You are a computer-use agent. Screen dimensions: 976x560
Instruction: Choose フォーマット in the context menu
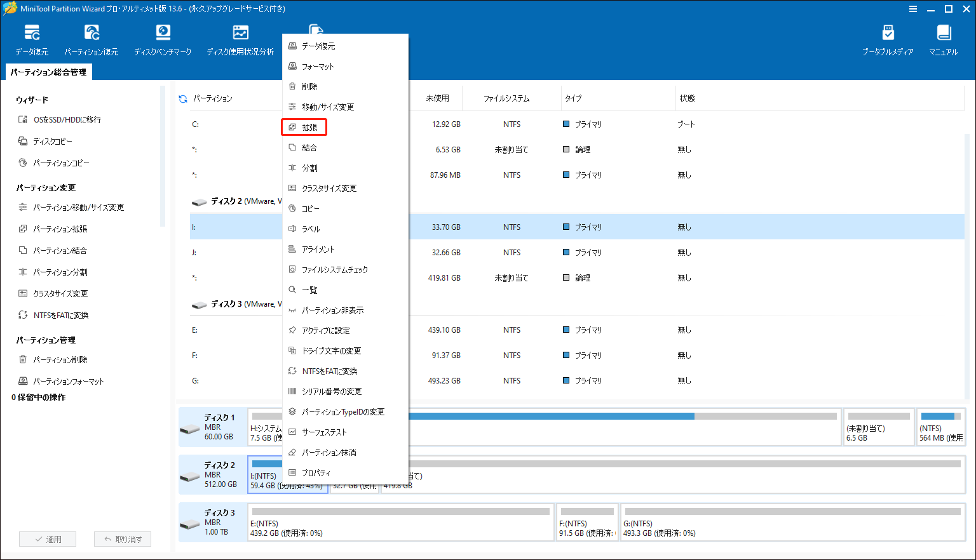click(x=345, y=66)
